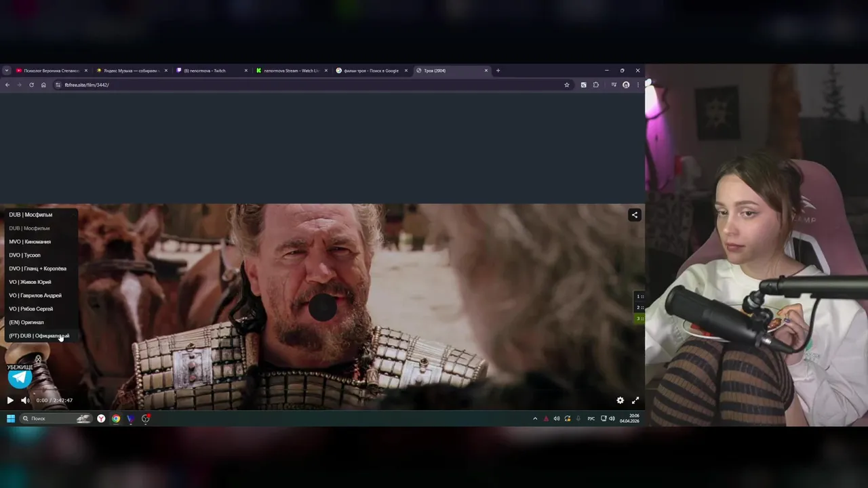Open the browser home page
The image size is (868, 488).
(x=43, y=85)
